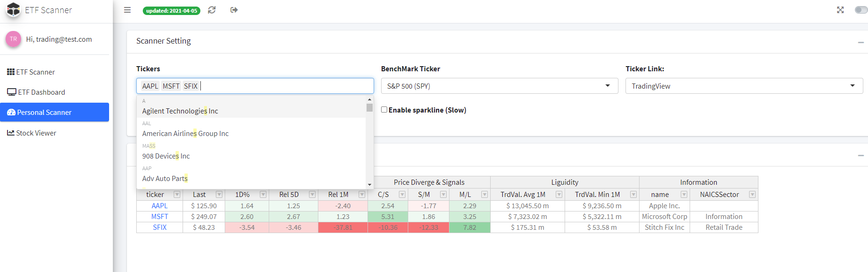Toggle the dark mode switch
The image size is (868, 272).
[x=861, y=10]
